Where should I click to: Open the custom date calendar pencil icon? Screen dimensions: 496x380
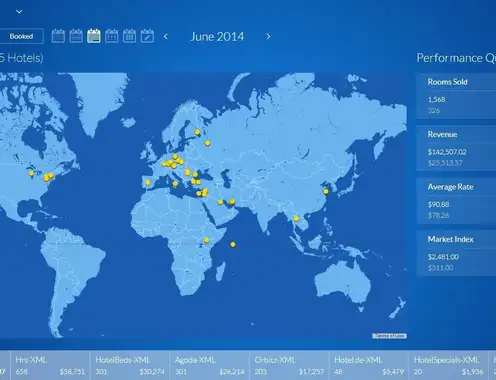pyautogui.click(x=147, y=36)
